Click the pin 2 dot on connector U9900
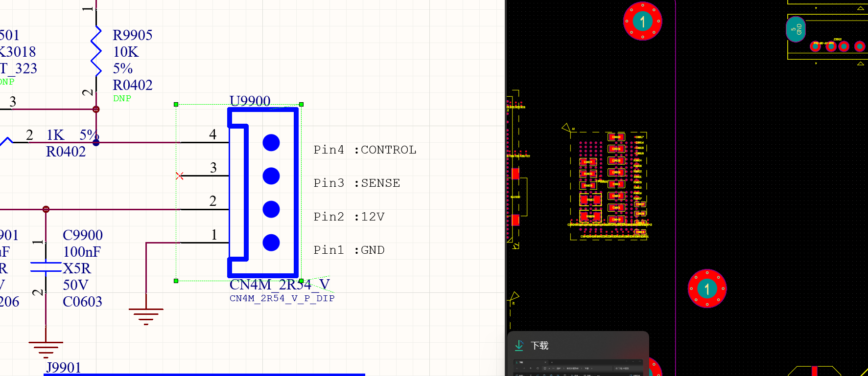 [x=271, y=209]
